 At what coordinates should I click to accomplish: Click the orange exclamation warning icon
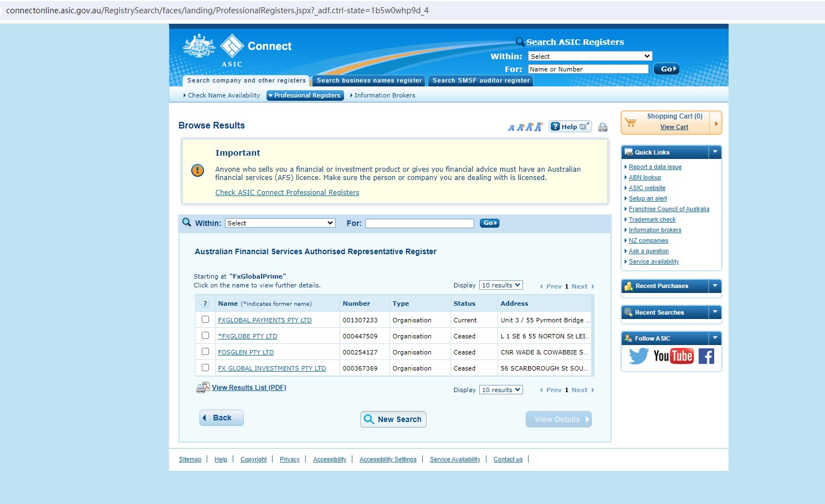click(x=197, y=171)
